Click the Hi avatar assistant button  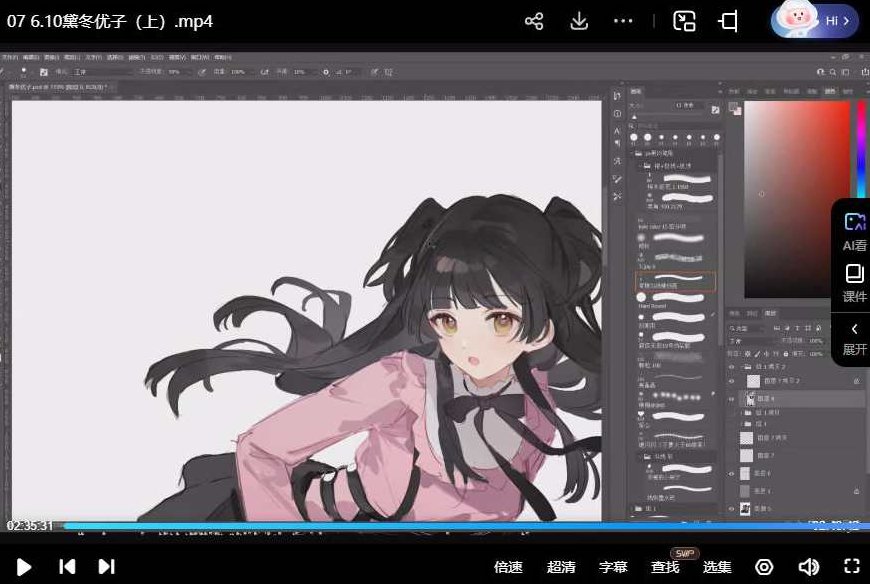(815, 20)
